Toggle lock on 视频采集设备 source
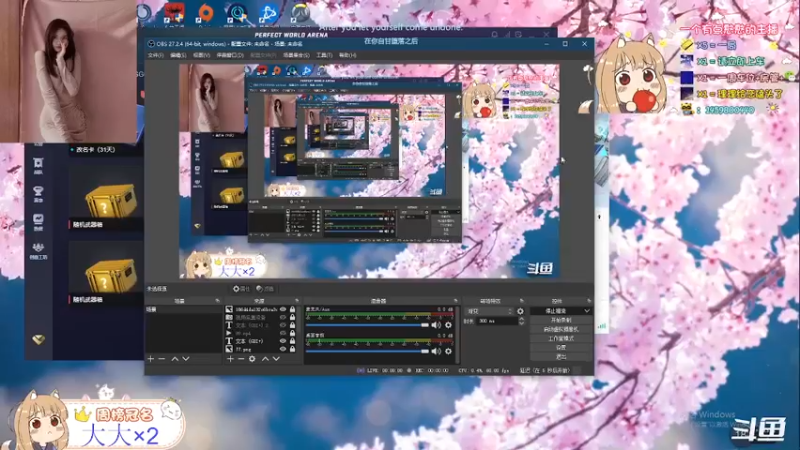Screen dimensions: 800x450 click(292, 317)
